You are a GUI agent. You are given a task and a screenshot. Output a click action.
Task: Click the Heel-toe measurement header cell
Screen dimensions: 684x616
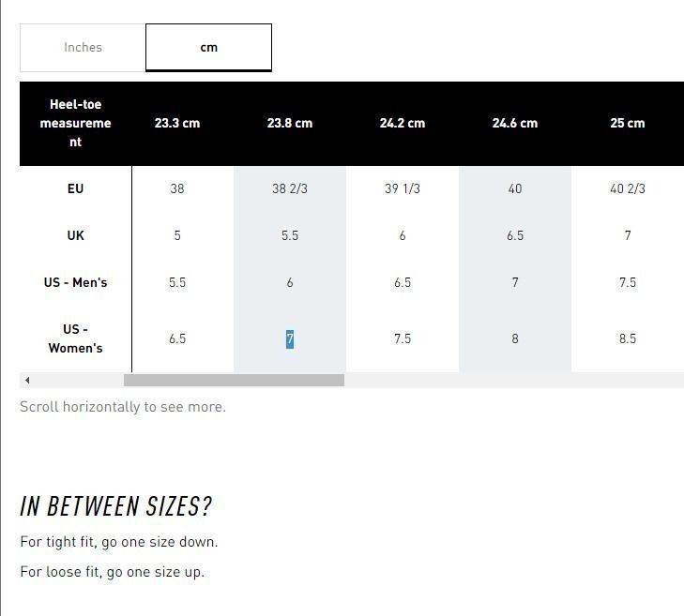[75, 124]
